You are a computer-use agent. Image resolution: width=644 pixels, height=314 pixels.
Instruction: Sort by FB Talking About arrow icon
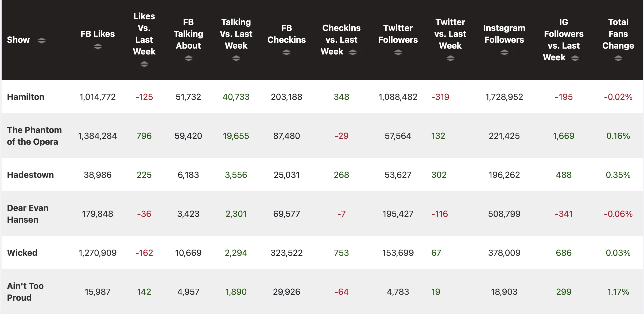click(x=188, y=58)
